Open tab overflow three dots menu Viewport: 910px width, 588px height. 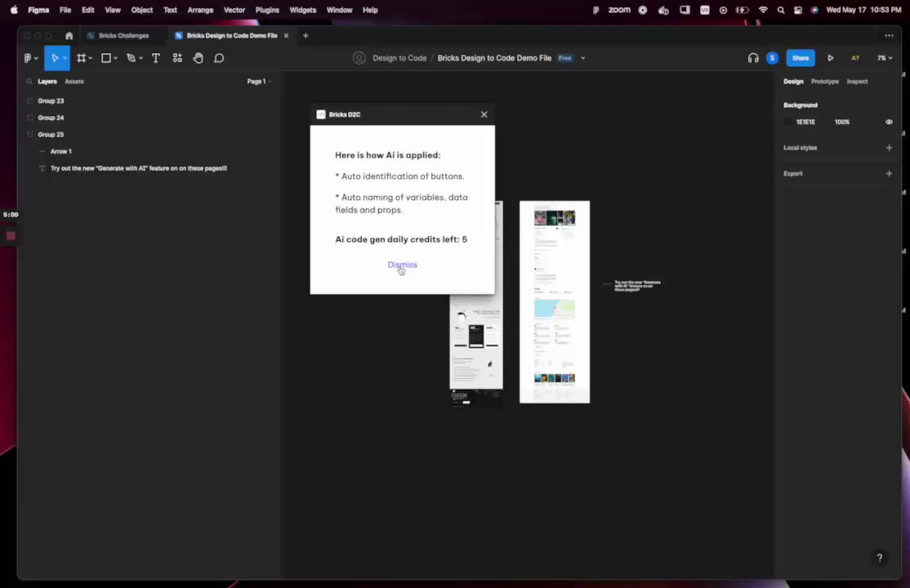889,35
